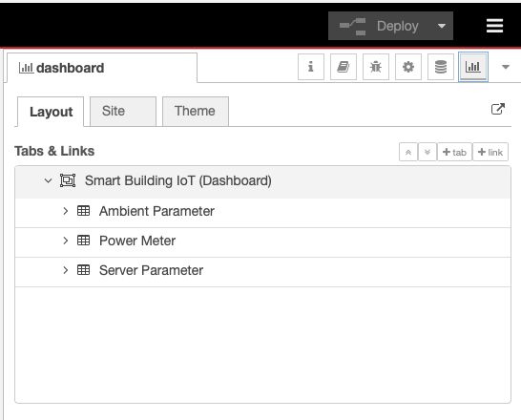This screenshot has width=521, height=420.
Task: Select the dashboard chart sidebar icon
Action: click(473, 67)
